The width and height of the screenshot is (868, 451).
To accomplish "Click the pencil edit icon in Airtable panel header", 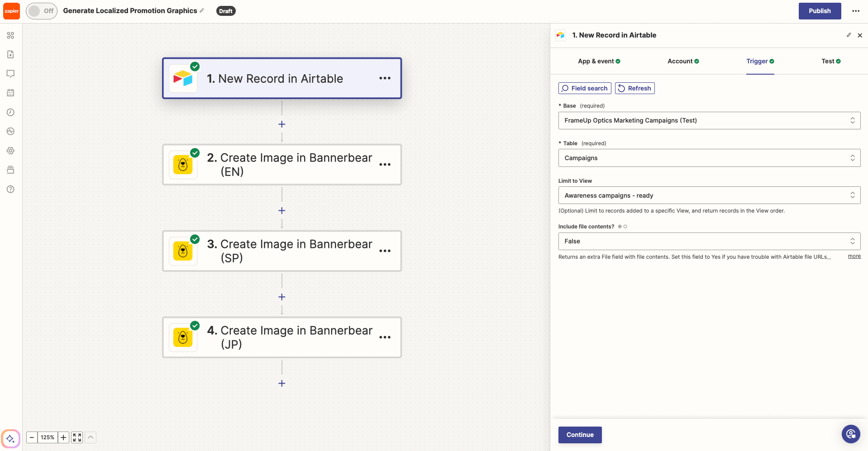I will pos(849,35).
